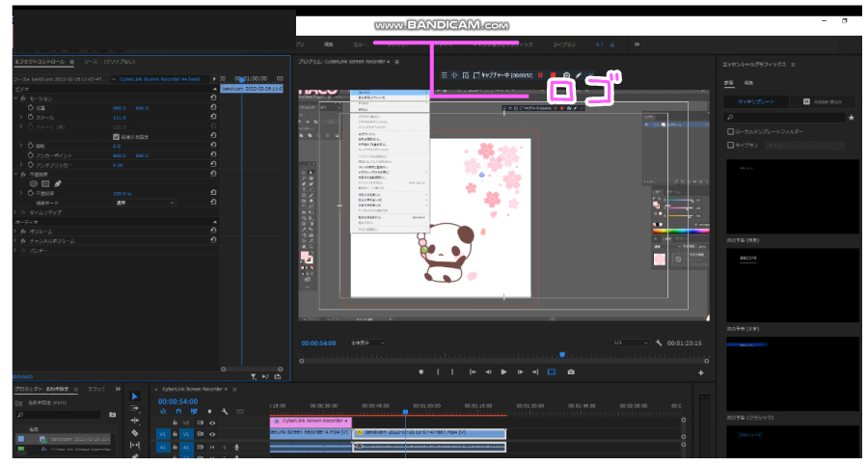Click the ellipse mask icon under Opacity
The width and height of the screenshot is (868, 466).
pyautogui.click(x=34, y=183)
